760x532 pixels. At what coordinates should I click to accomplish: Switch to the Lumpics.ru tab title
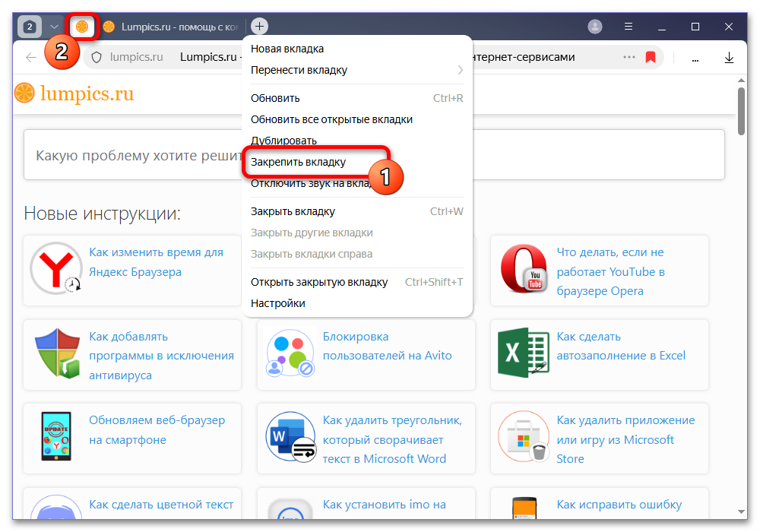pos(179,27)
